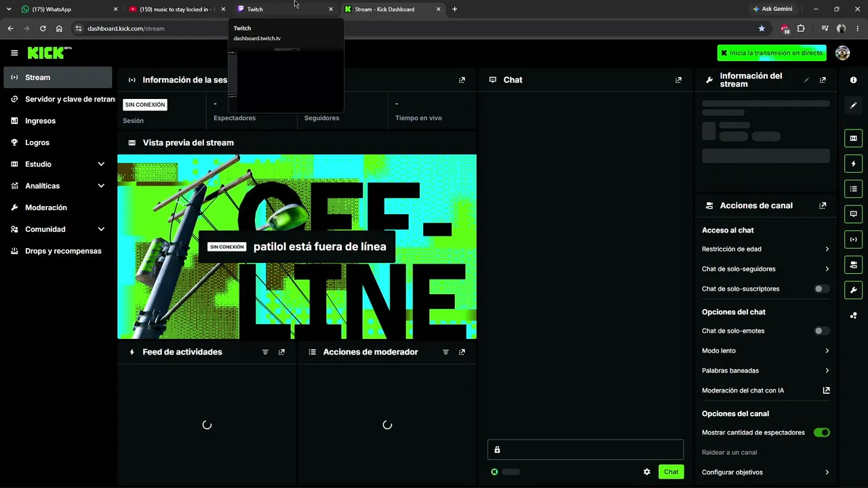Pop out the Feed de actividades panel
Image resolution: width=868 pixels, height=488 pixels.
point(281,352)
